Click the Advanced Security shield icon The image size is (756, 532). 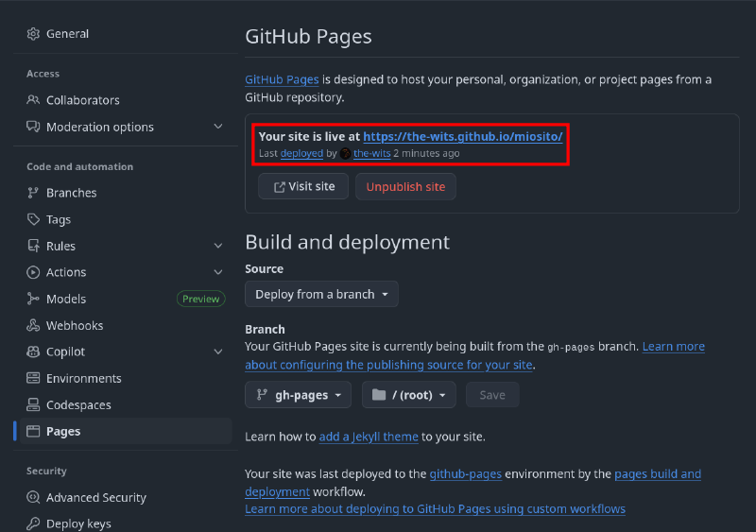pos(33,497)
